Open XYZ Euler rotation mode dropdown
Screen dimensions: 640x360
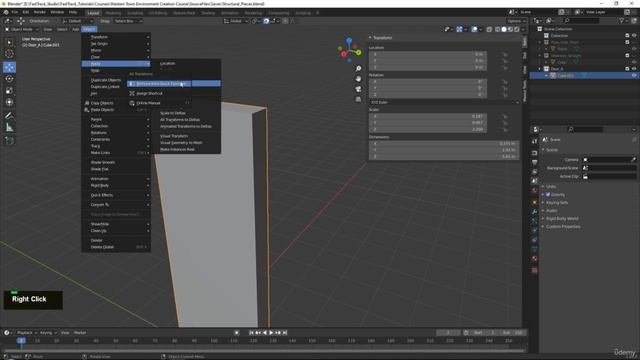(x=444, y=102)
